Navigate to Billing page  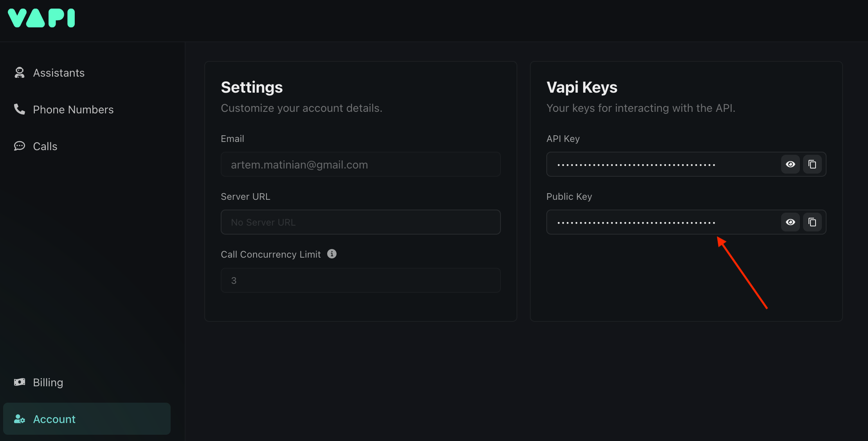click(48, 382)
